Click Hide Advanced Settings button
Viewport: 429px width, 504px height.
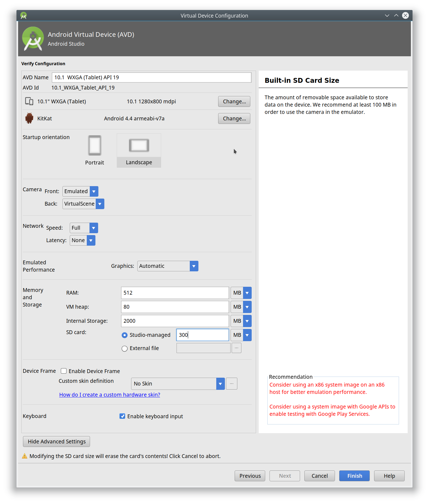56,442
